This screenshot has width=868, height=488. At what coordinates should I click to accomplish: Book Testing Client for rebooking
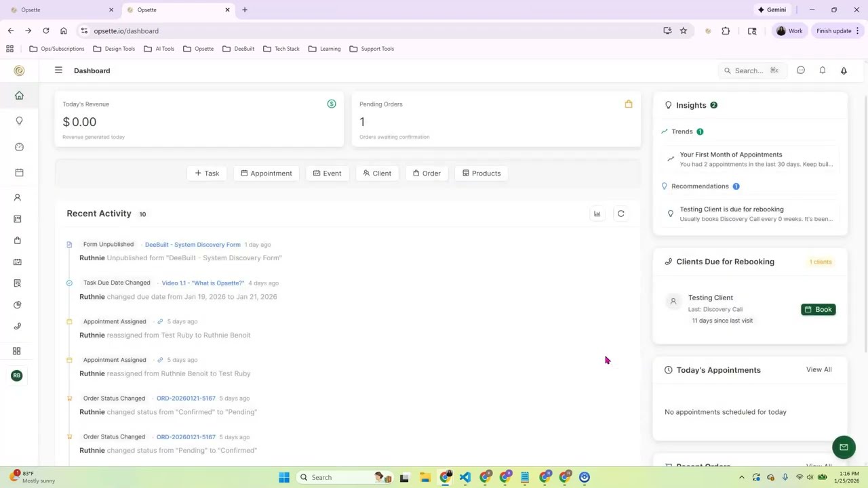(818, 310)
